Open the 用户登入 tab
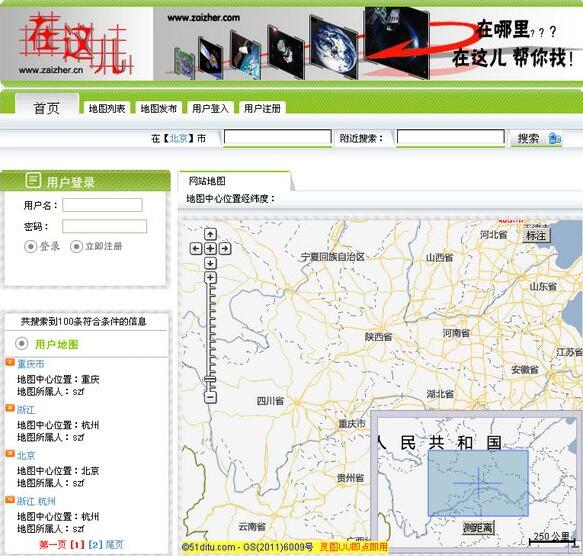 210,108
